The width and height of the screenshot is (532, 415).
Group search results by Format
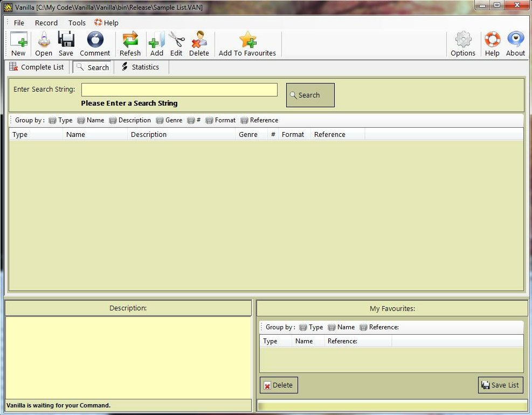pos(220,120)
